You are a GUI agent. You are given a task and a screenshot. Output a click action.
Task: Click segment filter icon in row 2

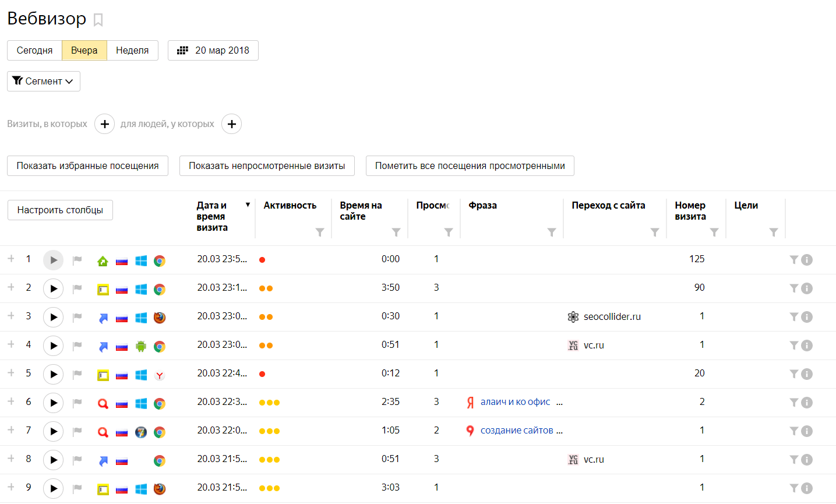[x=793, y=288]
